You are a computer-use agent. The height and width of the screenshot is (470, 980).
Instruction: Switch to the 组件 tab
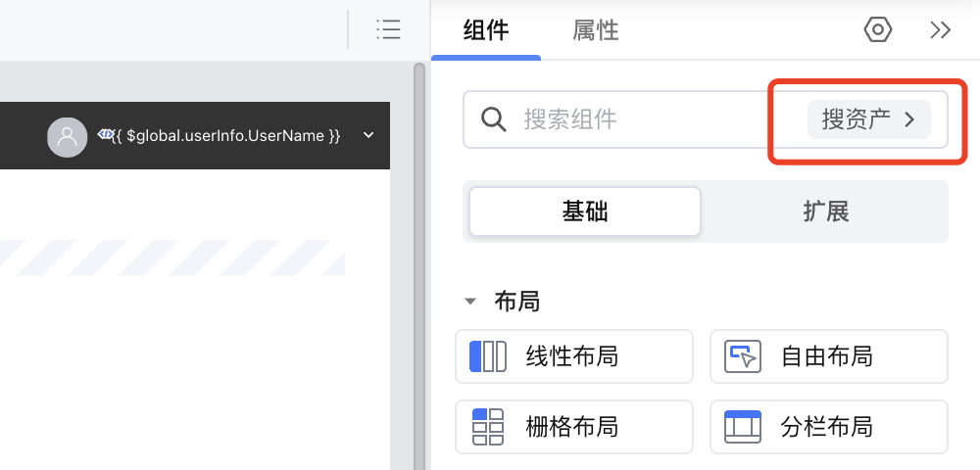(x=486, y=30)
